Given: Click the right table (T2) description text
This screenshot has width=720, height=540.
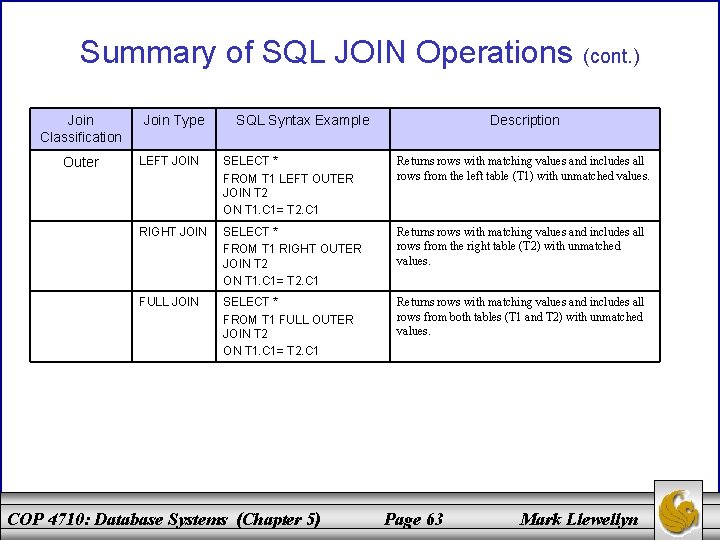Looking at the screenshot, I should pos(520,246).
